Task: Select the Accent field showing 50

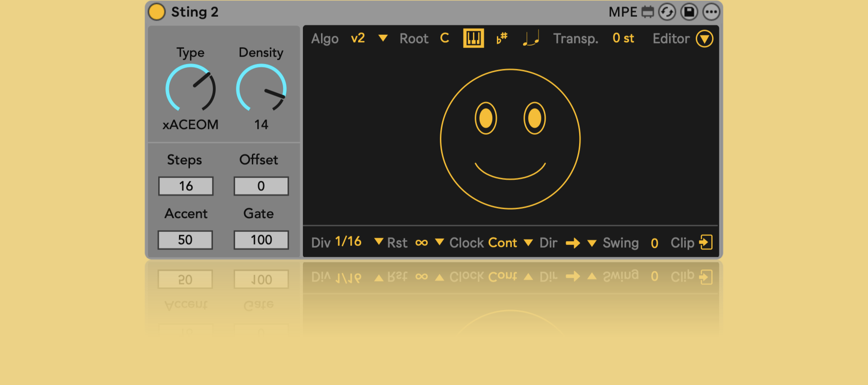Action: [x=185, y=240]
